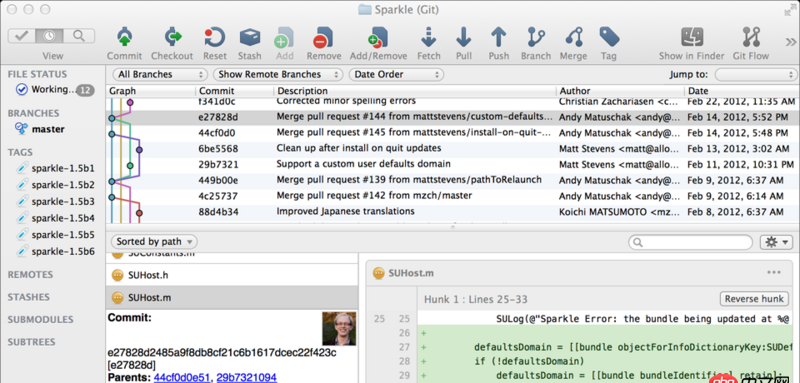This screenshot has height=383, width=800.
Task: Expand toolbar overflow chevron
Action: (x=790, y=41)
